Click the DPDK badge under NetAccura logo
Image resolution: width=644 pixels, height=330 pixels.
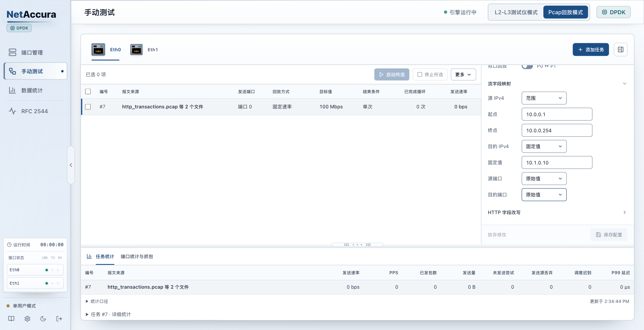[x=19, y=28]
